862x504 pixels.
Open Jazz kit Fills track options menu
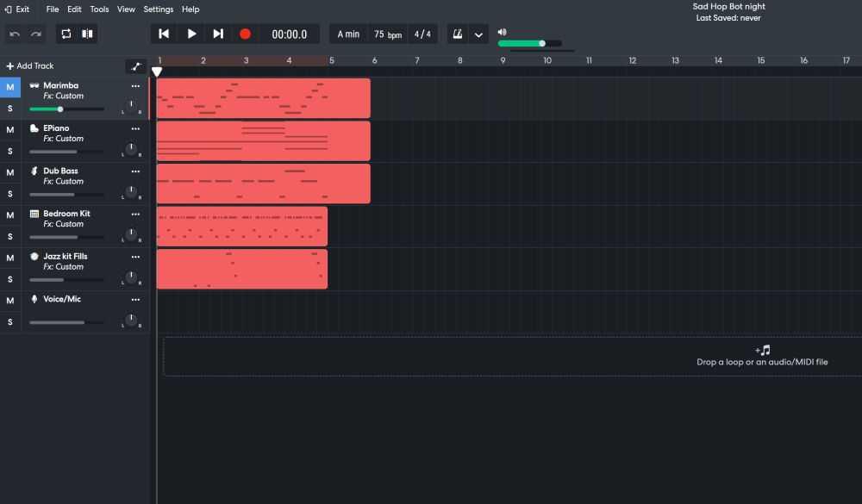click(x=135, y=258)
